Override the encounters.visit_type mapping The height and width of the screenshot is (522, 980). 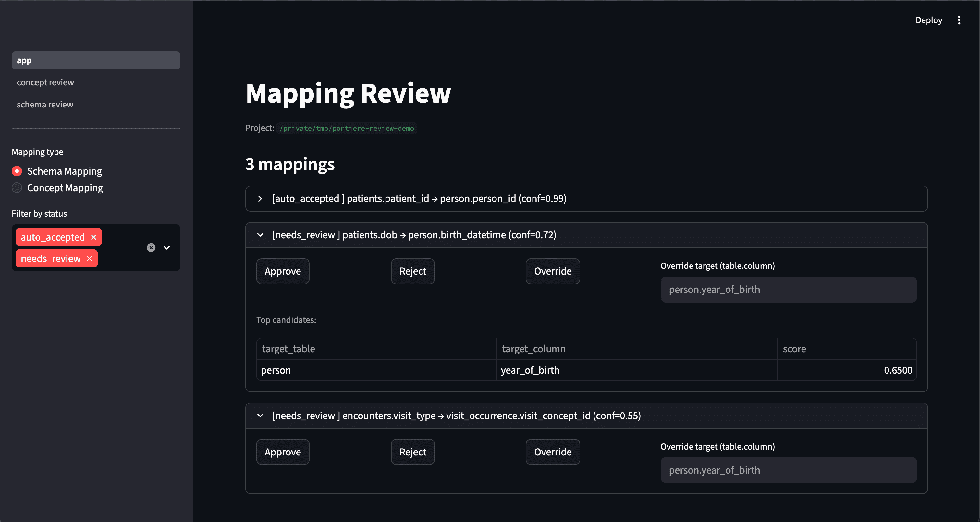(553, 452)
